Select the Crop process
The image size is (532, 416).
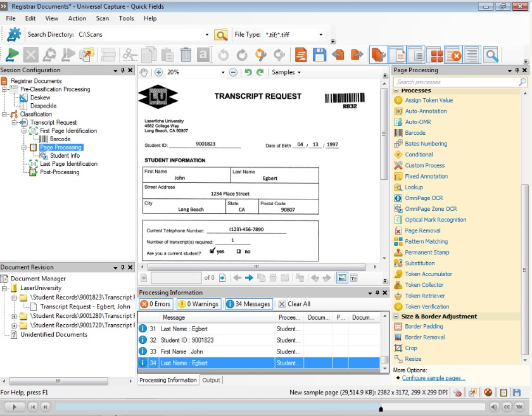(411, 348)
